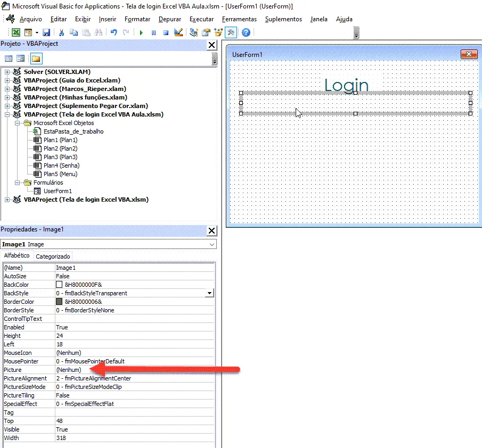Open the Ajuda menu

click(344, 19)
